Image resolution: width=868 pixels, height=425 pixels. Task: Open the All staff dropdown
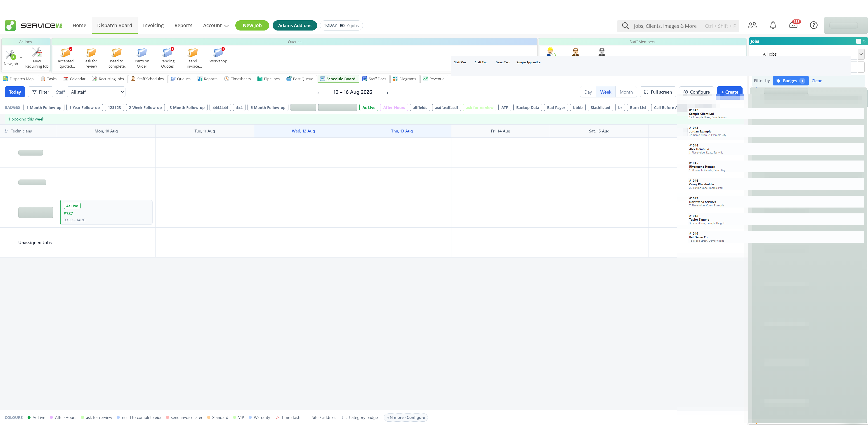[x=96, y=92]
